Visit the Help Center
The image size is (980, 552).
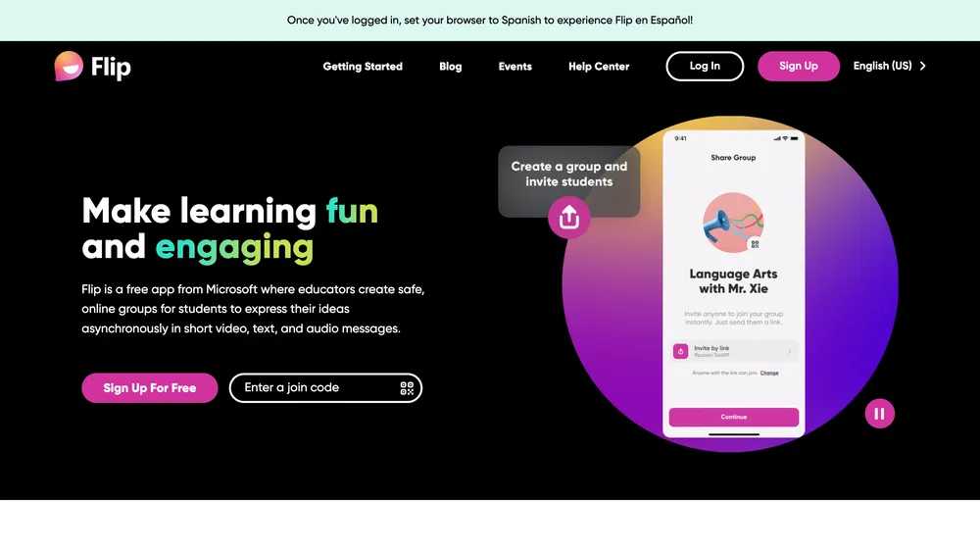599,67
